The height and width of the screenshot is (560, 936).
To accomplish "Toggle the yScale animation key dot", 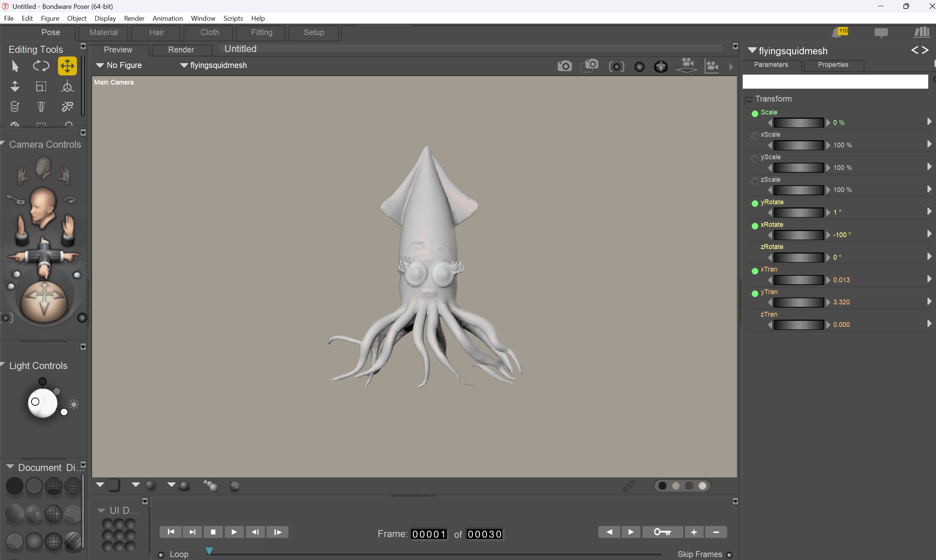I will pos(755,159).
